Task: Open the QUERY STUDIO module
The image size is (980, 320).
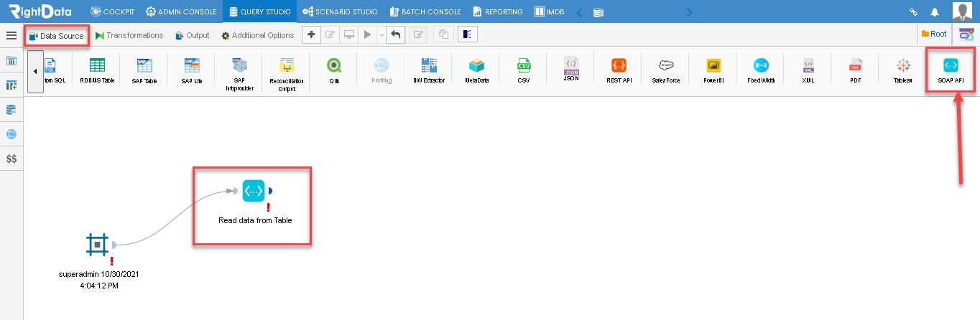Action: click(259, 11)
